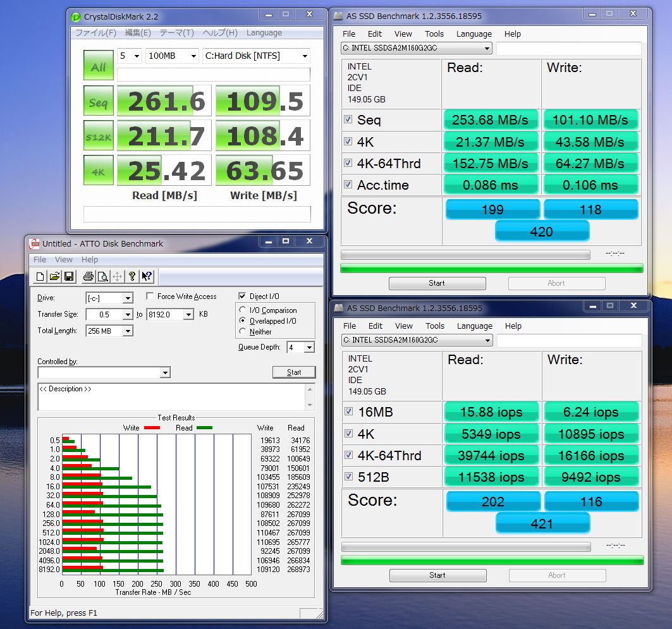Viewport: 672px width, 629px height.
Task: Open the ATTO Drive dropdown showing [-c-]
Action: click(x=128, y=298)
